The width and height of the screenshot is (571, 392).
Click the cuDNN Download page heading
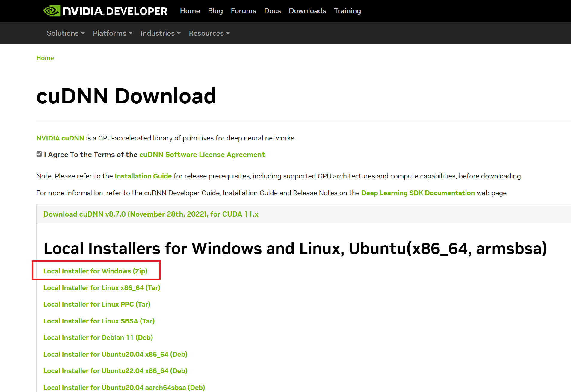[126, 96]
